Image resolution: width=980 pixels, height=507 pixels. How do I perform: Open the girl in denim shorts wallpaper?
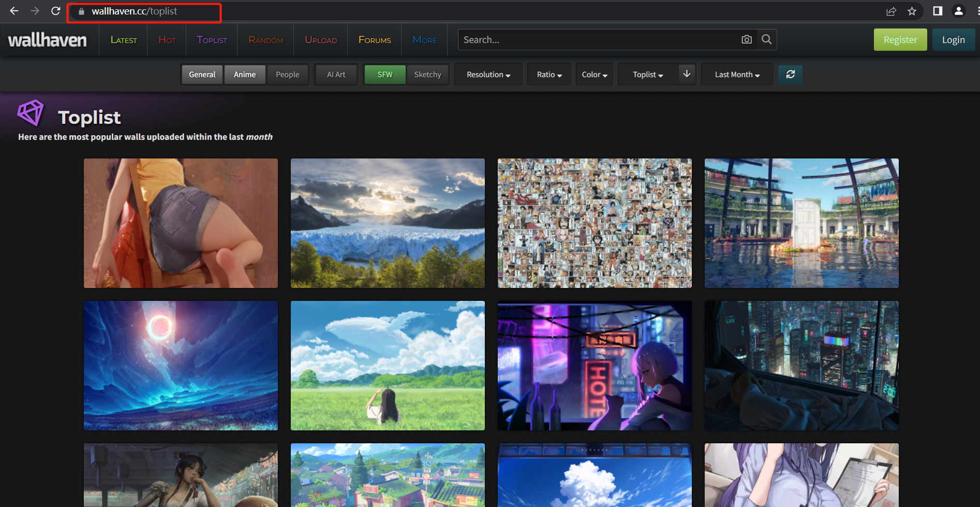(181, 223)
